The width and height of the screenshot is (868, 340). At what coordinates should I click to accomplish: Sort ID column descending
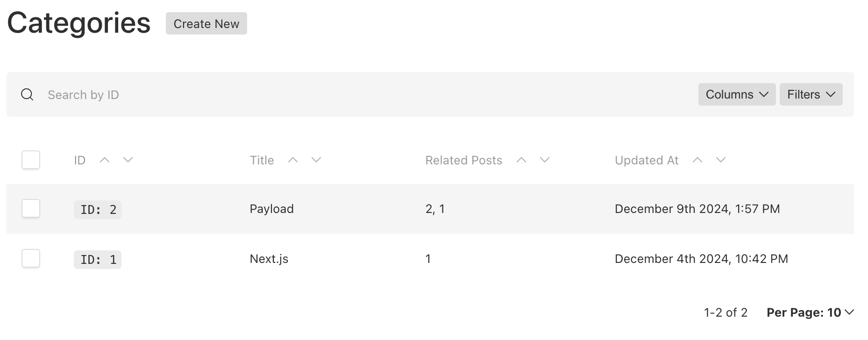(128, 160)
